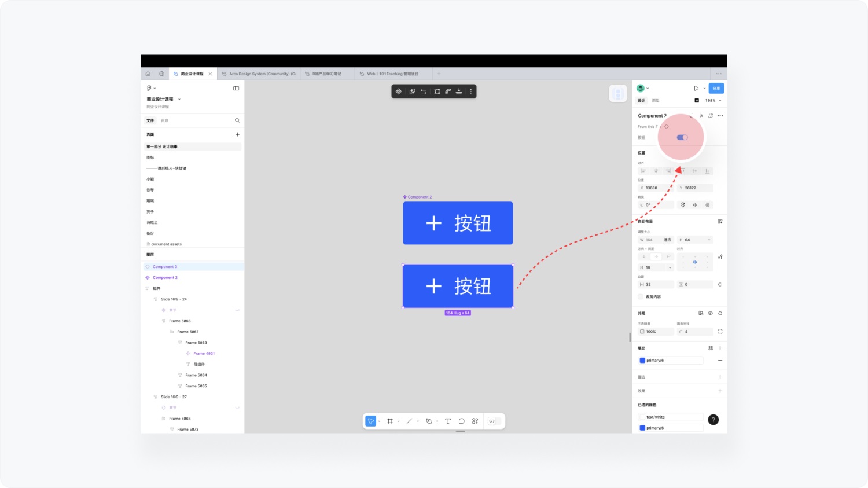
Task: Open the component actions menu via three dots icon
Action: point(720,116)
